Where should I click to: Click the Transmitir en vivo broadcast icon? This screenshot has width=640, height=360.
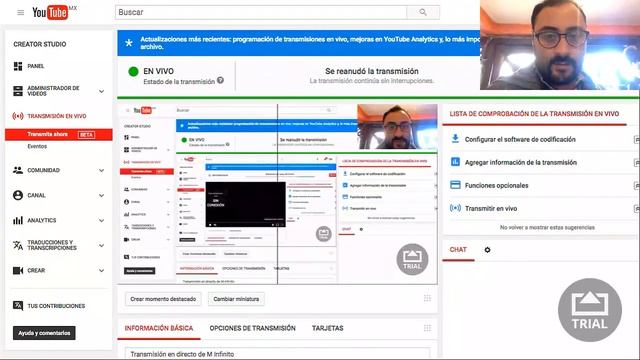click(455, 208)
